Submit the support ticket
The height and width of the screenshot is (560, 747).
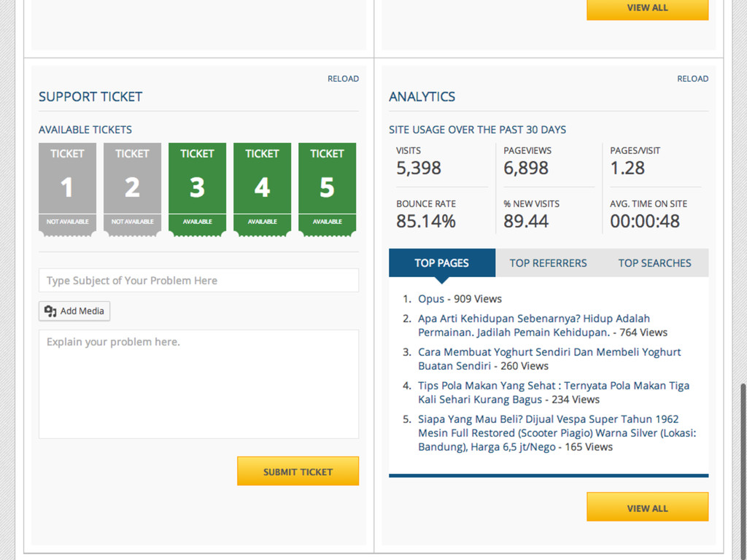298,471
